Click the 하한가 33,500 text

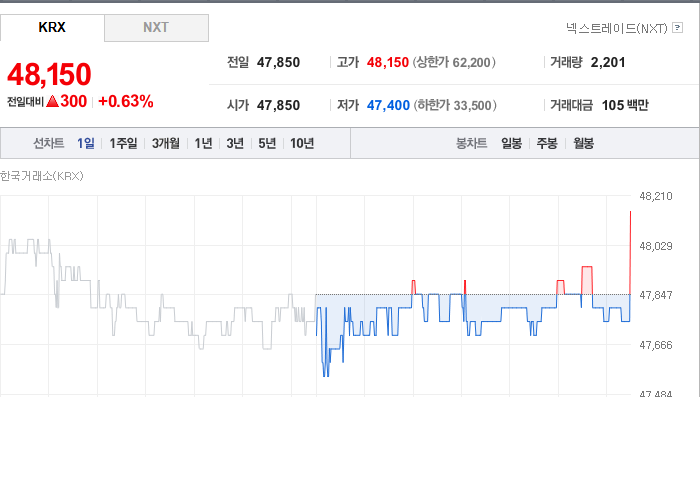click(455, 105)
